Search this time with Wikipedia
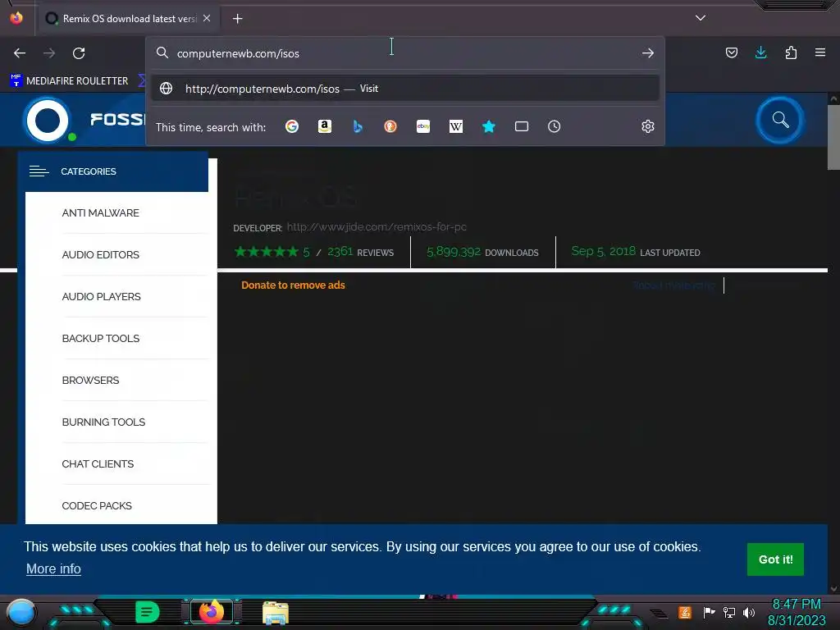 click(456, 126)
